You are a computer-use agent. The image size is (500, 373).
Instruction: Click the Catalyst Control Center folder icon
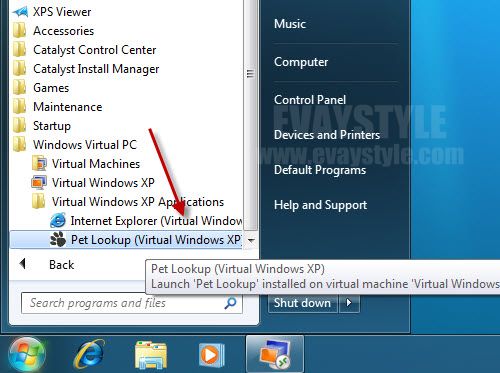click(19, 50)
